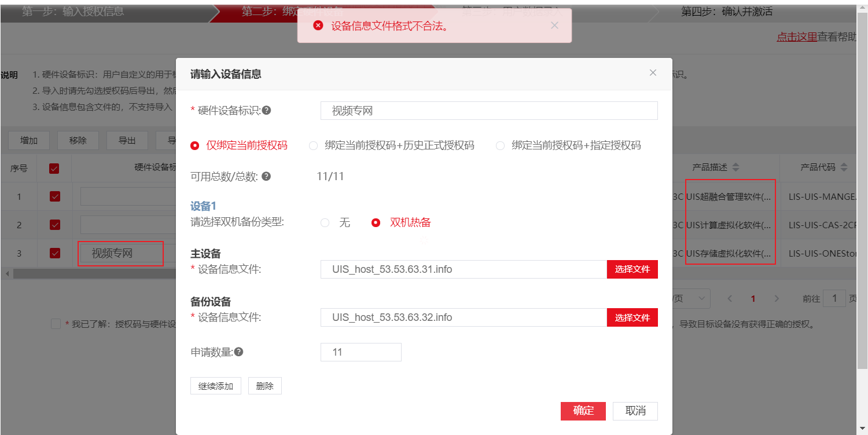This screenshot has width=868, height=435.
Task: Click the help icon beside 硬件设备标识
Action: (266, 110)
